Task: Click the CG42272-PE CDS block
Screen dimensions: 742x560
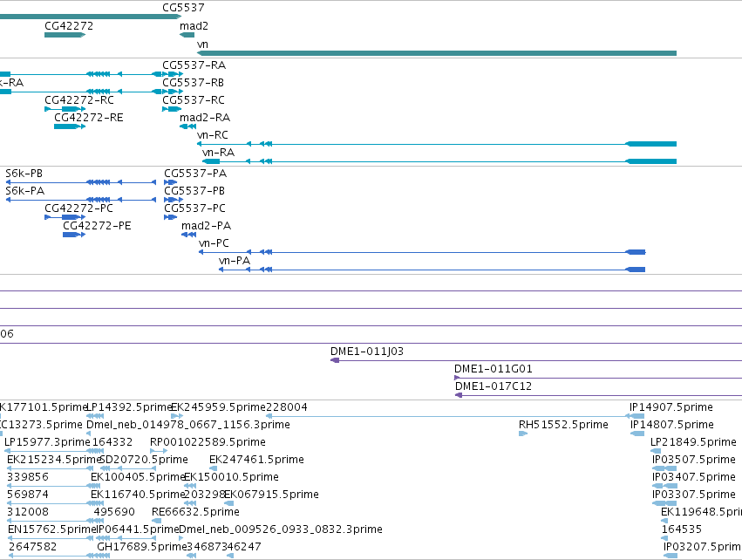Action: coord(74,235)
